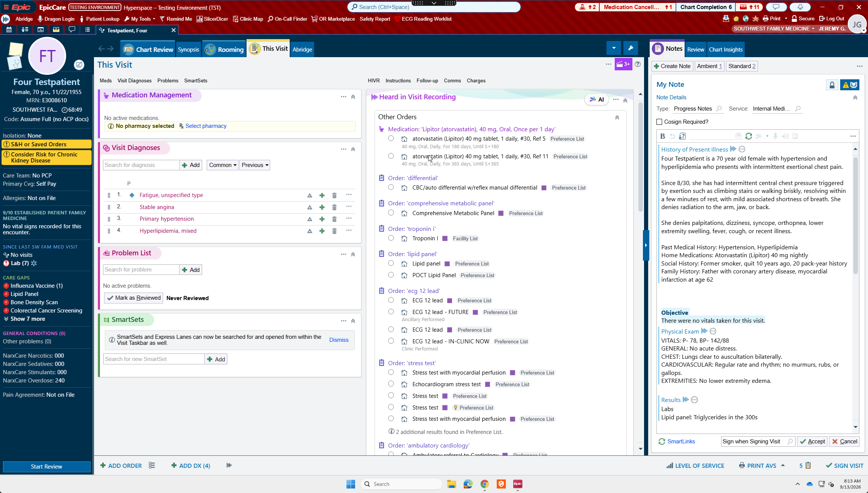Viewport: 868px width, 493px height.
Task: Select Echocardiogram stress test radio button
Action: pyautogui.click(x=391, y=384)
